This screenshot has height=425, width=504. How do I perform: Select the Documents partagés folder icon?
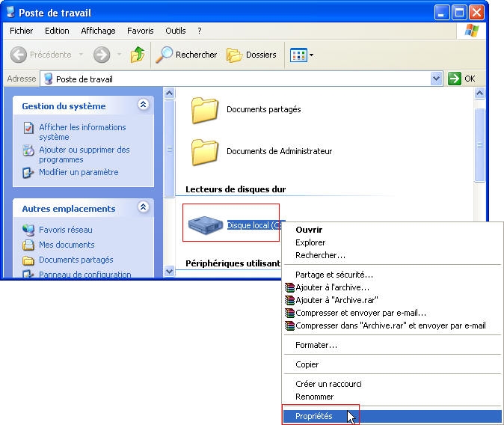click(x=205, y=110)
